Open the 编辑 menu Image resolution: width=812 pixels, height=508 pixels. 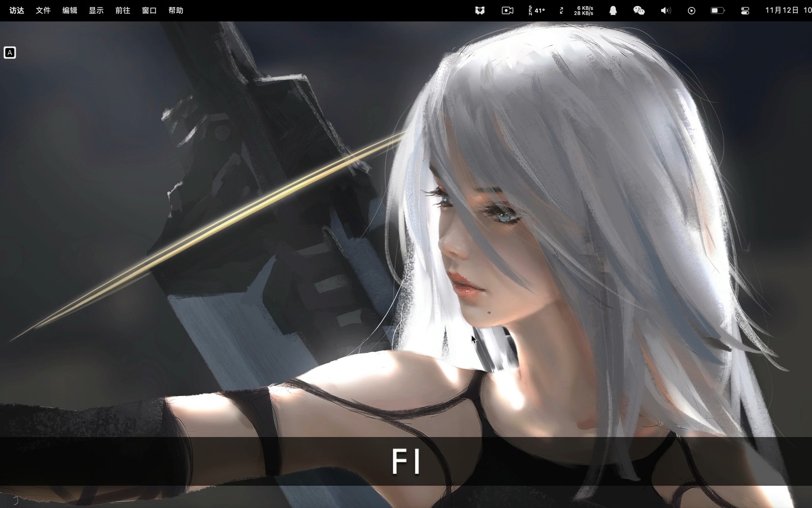[x=70, y=10]
